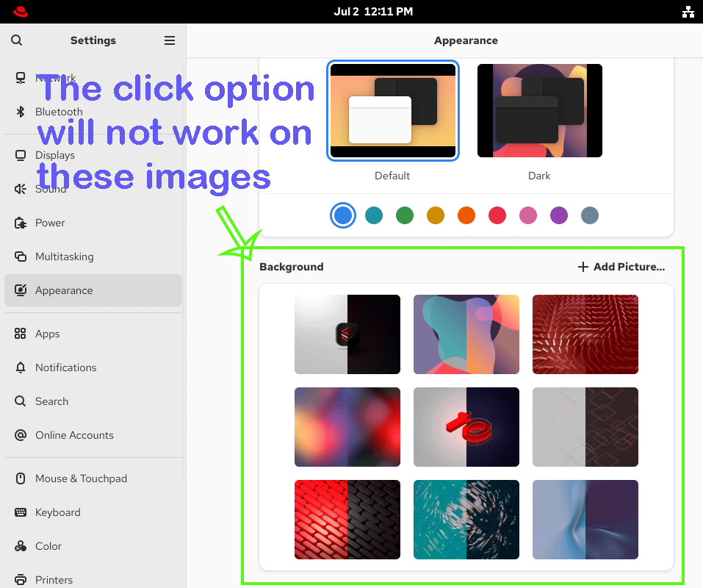Choose the blue accent color
Image resolution: width=703 pixels, height=588 pixels.
tap(343, 215)
